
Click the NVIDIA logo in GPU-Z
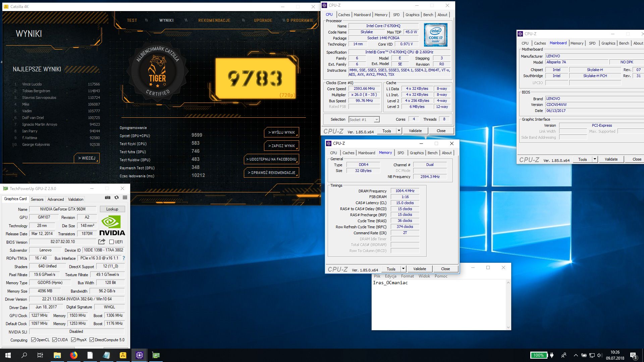pos(112,226)
